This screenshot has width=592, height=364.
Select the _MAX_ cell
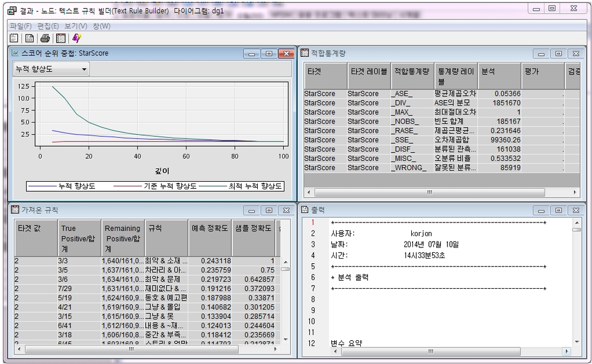(412, 112)
